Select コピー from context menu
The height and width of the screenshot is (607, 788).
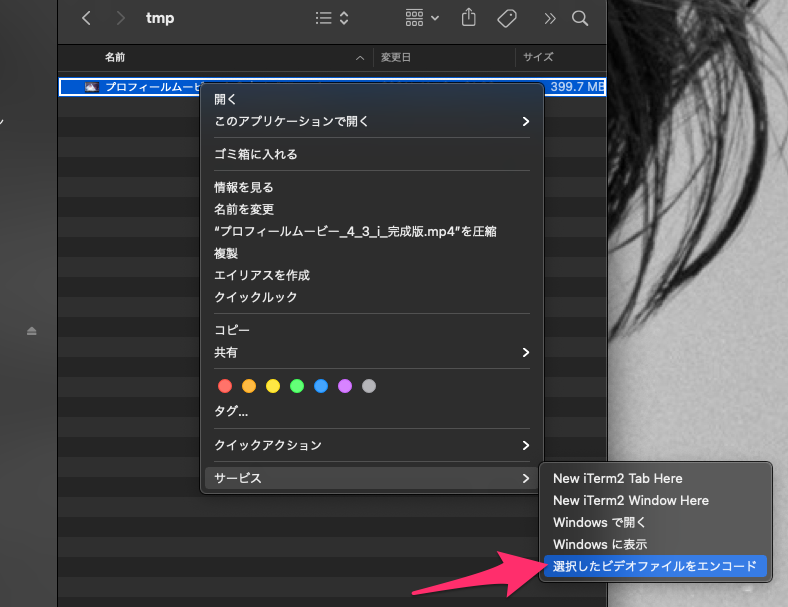372,330
